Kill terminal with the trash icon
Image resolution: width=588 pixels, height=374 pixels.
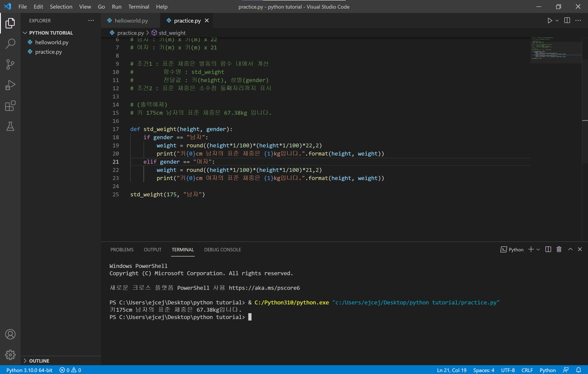pyautogui.click(x=559, y=249)
